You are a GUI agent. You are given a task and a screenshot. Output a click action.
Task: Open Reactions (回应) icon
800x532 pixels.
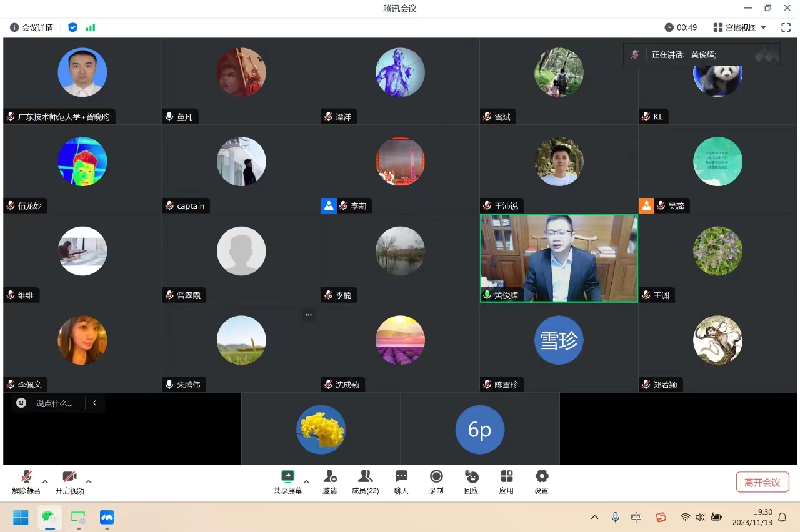pyautogui.click(x=471, y=477)
